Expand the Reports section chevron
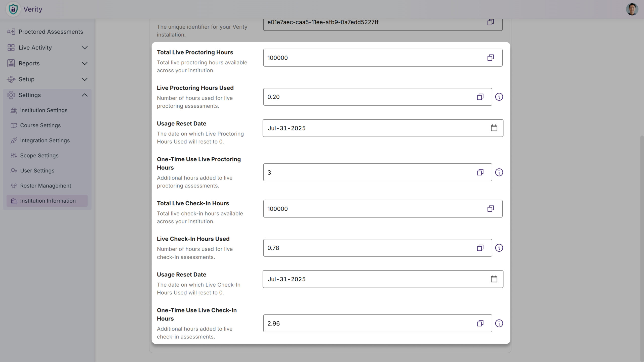Image resolution: width=644 pixels, height=362 pixels. click(x=85, y=63)
